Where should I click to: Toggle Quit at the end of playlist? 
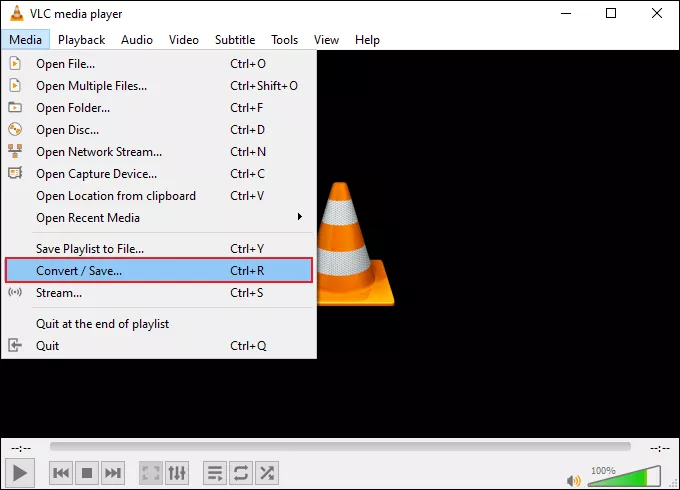(x=159, y=324)
